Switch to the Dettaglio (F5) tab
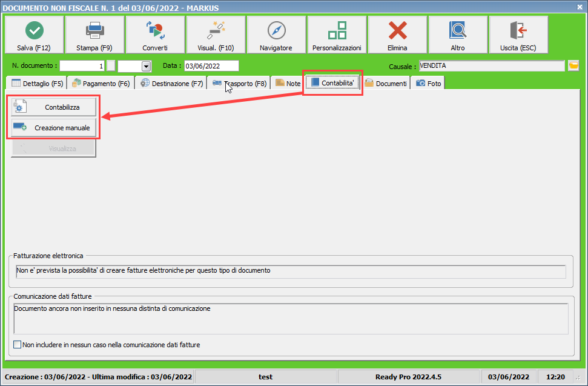This screenshot has width=588, height=386. [37, 83]
